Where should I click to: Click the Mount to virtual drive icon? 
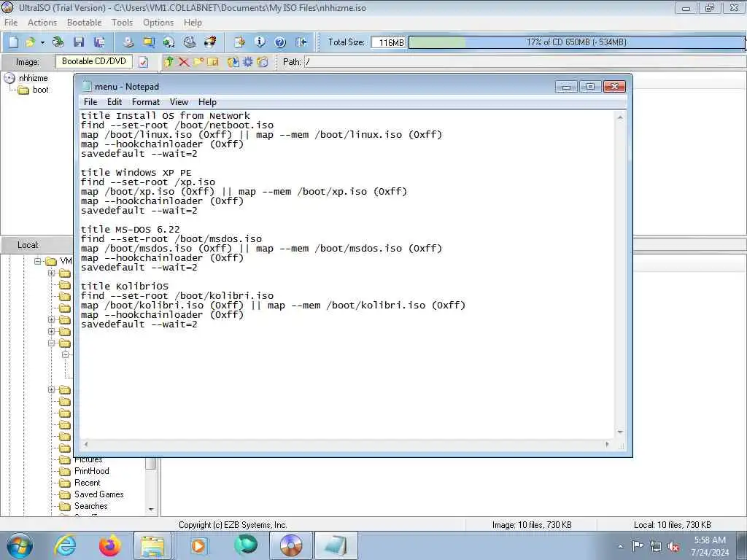click(x=190, y=42)
